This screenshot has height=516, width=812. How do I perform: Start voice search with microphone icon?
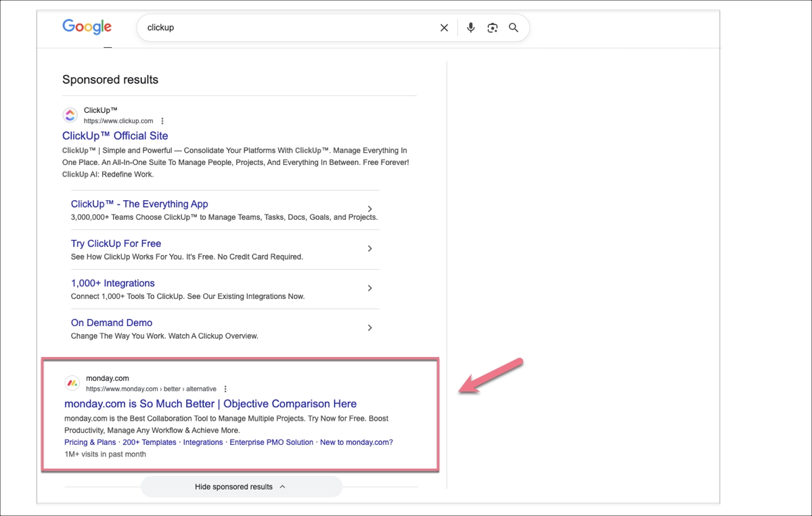(471, 28)
